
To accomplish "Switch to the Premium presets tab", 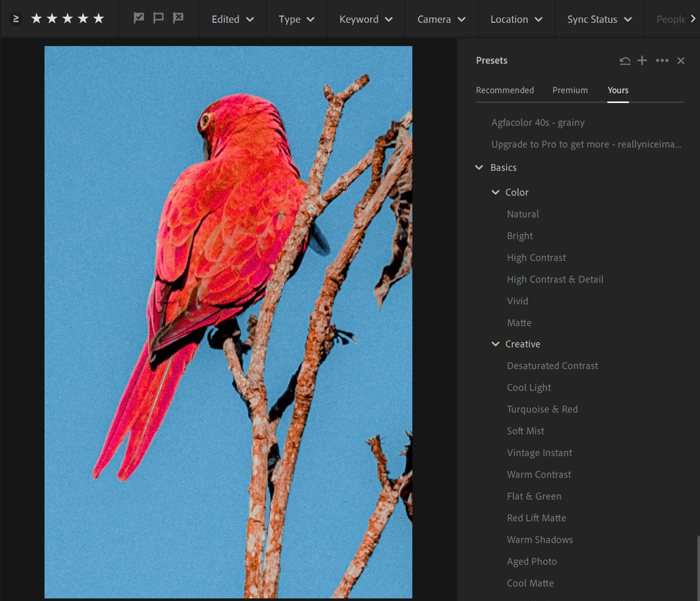I will point(570,90).
